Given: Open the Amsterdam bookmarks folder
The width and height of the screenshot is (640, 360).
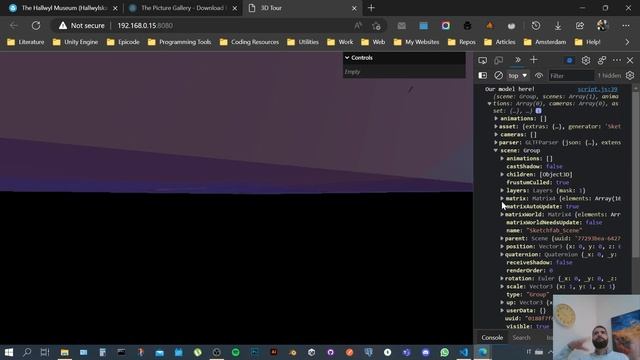Looking at the screenshot, I should pyautogui.click(x=545, y=42).
